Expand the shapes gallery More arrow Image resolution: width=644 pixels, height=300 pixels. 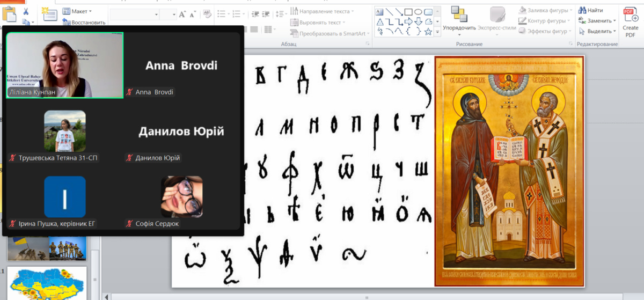click(x=437, y=32)
